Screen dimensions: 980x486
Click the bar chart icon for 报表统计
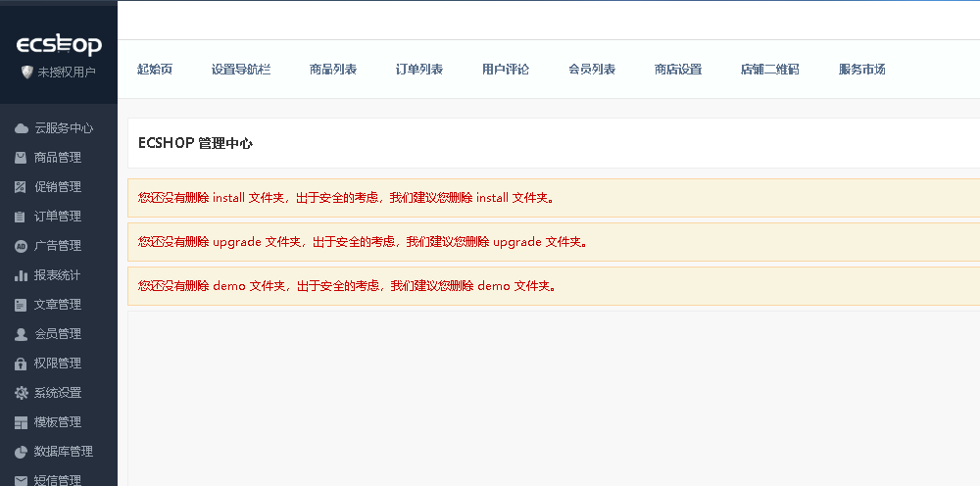(x=21, y=275)
